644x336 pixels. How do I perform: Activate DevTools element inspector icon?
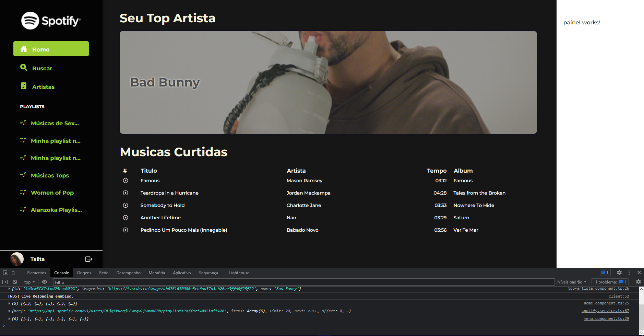5,273
